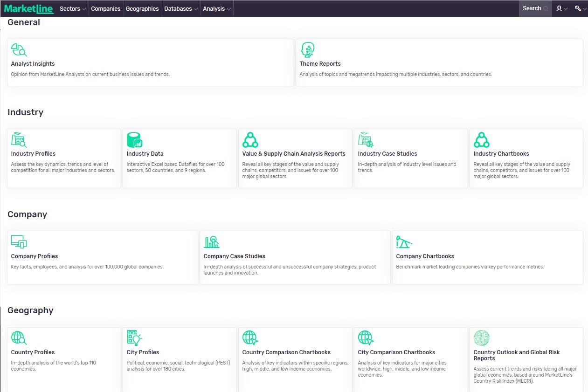This screenshot has width=588, height=392.
Task: Click the Industry Chartbooks icon
Action: click(481, 140)
